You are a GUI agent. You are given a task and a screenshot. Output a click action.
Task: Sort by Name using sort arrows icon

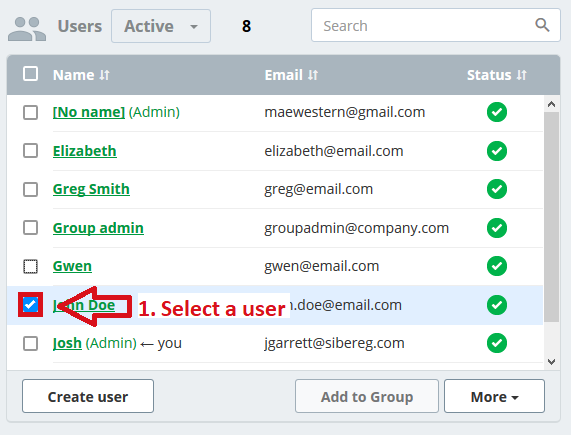tap(105, 75)
